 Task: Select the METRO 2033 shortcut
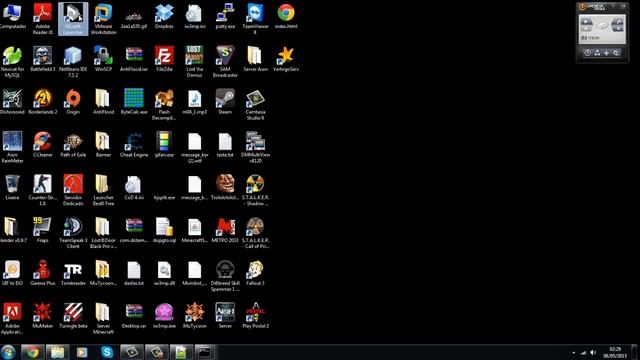pyautogui.click(x=225, y=230)
